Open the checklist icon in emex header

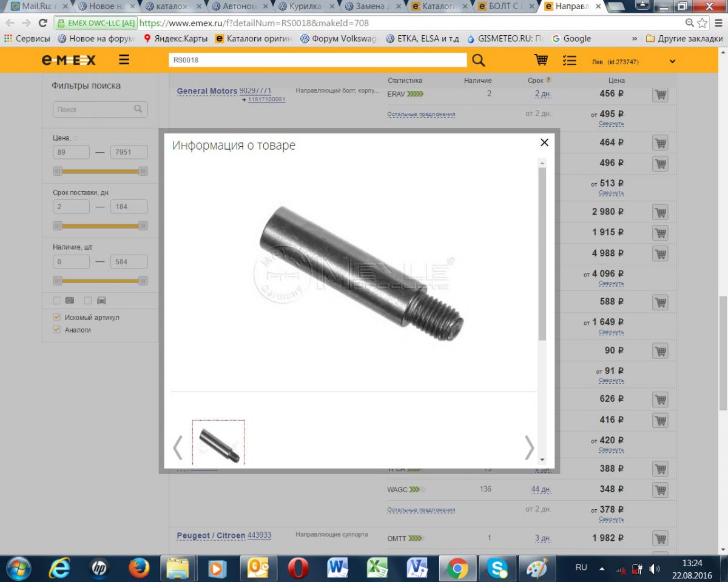569,61
